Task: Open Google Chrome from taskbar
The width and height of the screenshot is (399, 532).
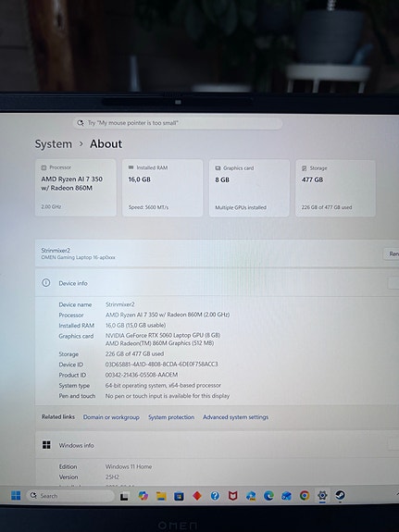Action: (x=305, y=496)
